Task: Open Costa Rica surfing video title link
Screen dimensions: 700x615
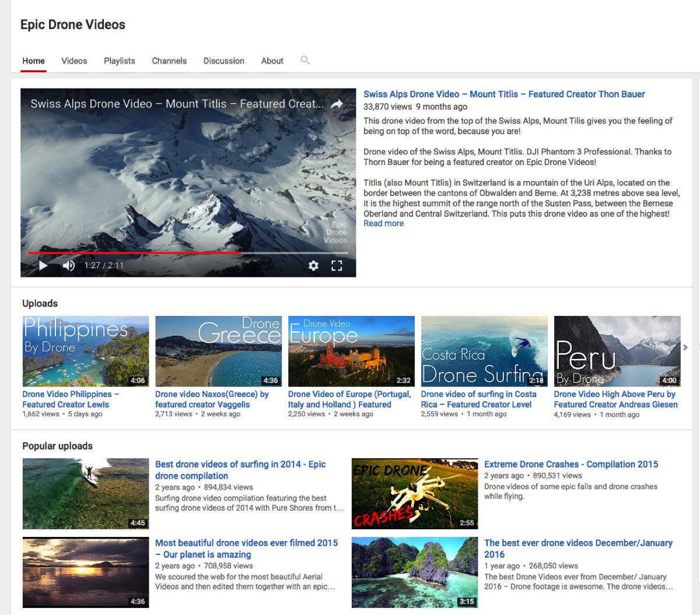Action: (478, 399)
